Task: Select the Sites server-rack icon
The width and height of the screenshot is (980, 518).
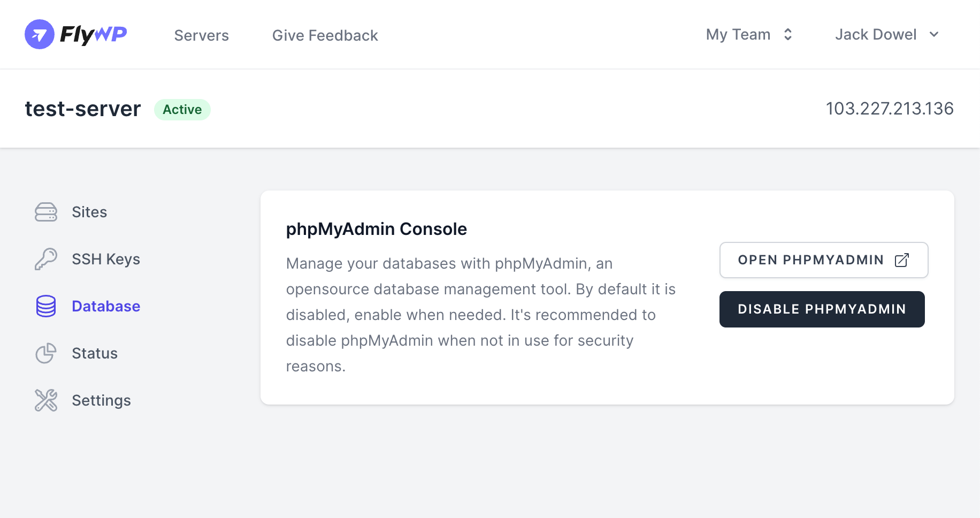Action: tap(45, 212)
